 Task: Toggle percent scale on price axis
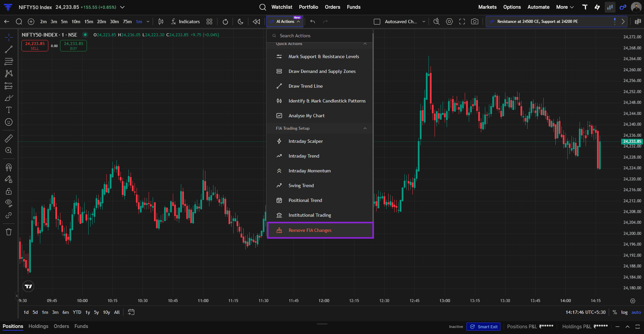pyautogui.click(x=615, y=312)
